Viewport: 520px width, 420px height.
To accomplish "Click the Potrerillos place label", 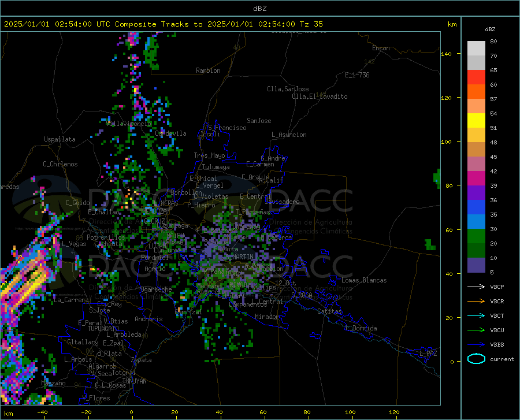I will (x=106, y=237).
